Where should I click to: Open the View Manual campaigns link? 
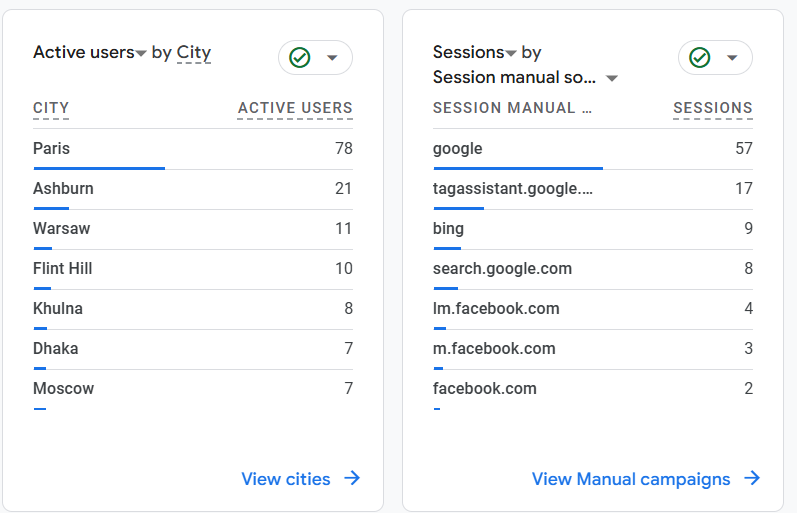point(631,479)
